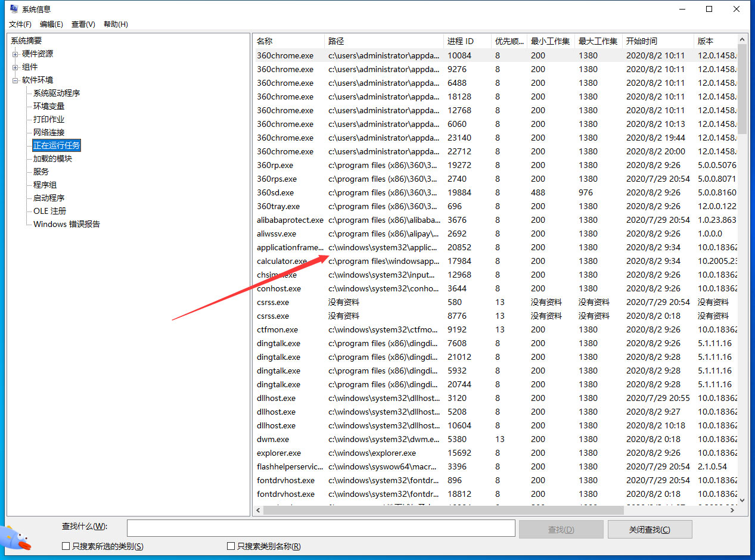Screen dimensions: 755x560
Task: Sort by 名称 column header
Action: click(288, 41)
